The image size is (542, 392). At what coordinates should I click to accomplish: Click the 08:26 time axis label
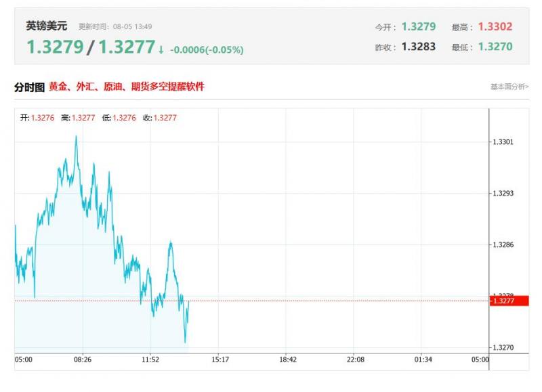(x=83, y=360)
